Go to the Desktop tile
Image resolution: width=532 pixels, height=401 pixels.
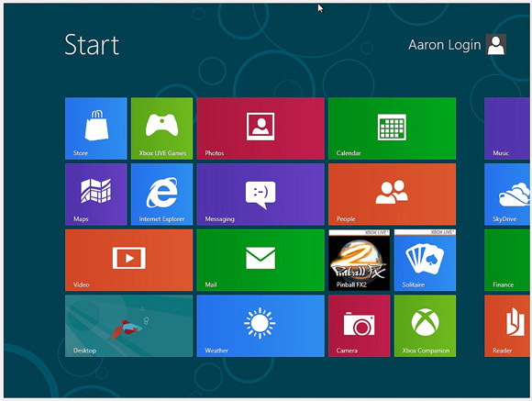tap(129, 326)
